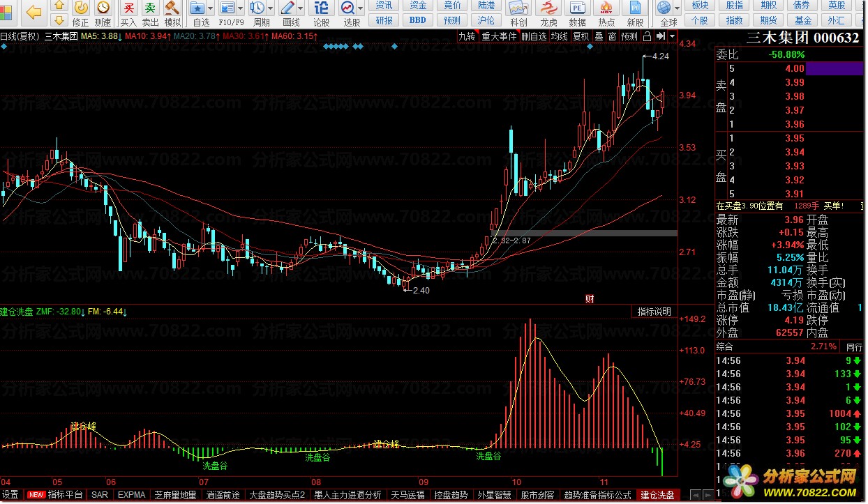Click the 板块 sector button

(701, 6)
